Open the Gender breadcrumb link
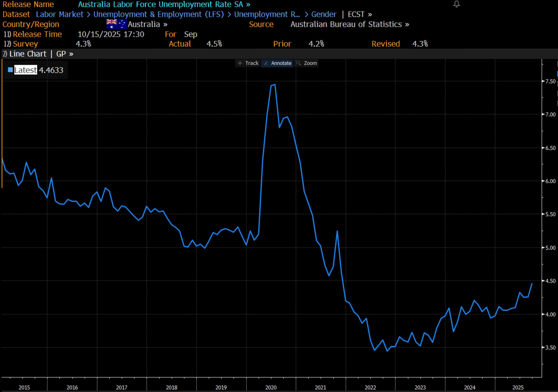This screenshot has width=558, height=392. point(324,14)
